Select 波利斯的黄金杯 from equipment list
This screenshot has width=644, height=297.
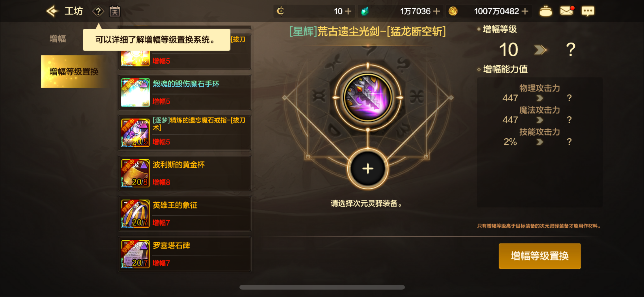[x=185, y=173]
